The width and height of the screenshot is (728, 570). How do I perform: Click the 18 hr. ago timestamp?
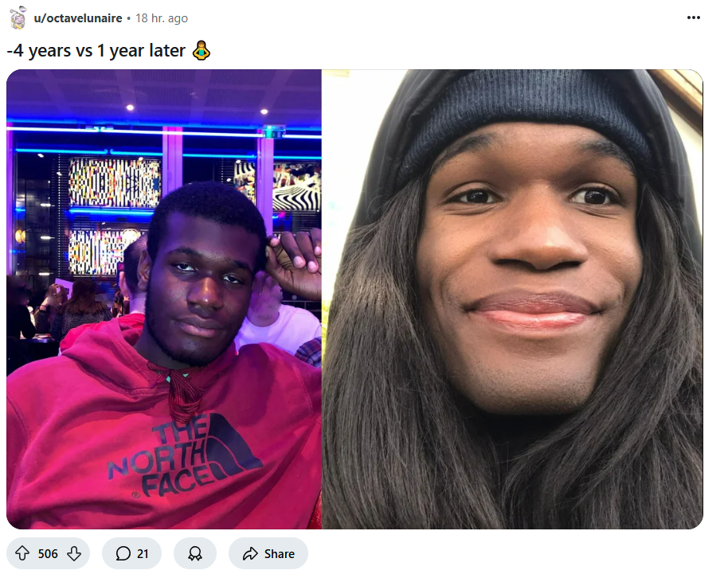point(162,18)
